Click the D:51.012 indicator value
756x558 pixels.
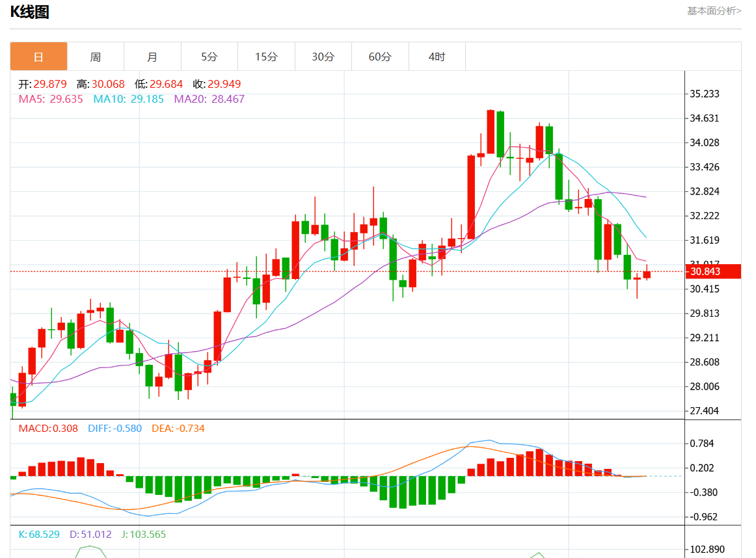(x=90, y=535)
